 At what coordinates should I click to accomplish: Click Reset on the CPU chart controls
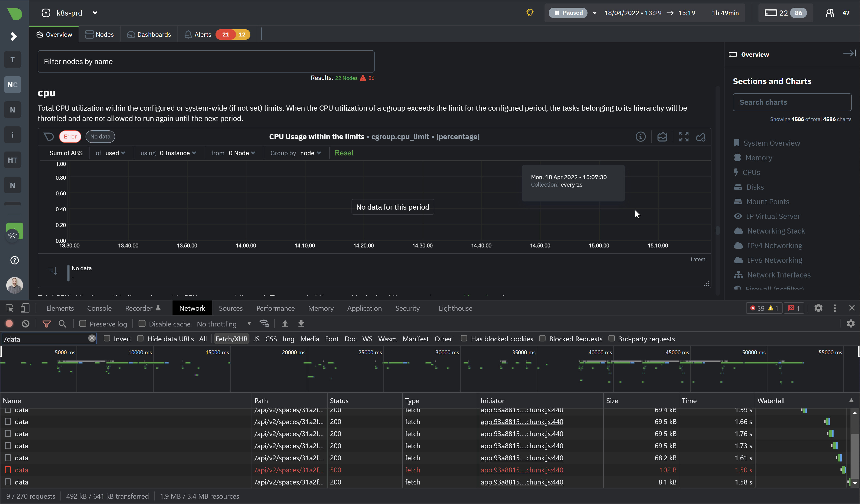pos(344,153)
